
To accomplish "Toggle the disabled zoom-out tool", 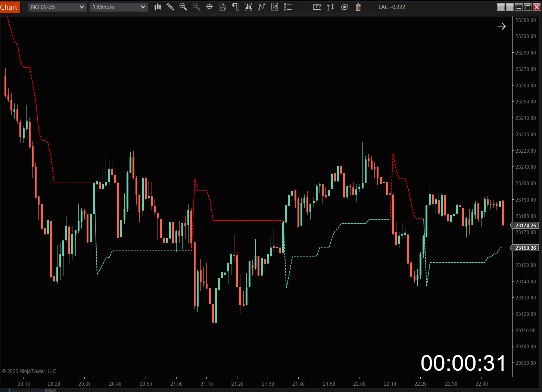I will [x=196, y=7].
